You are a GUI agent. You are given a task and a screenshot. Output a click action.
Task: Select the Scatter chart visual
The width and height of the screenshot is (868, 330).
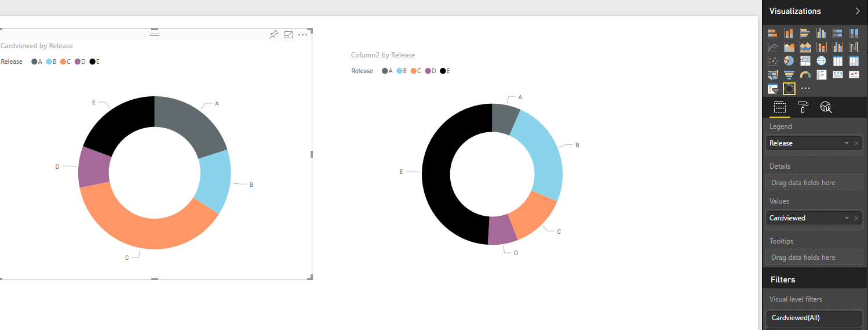[x=772, y=61]
